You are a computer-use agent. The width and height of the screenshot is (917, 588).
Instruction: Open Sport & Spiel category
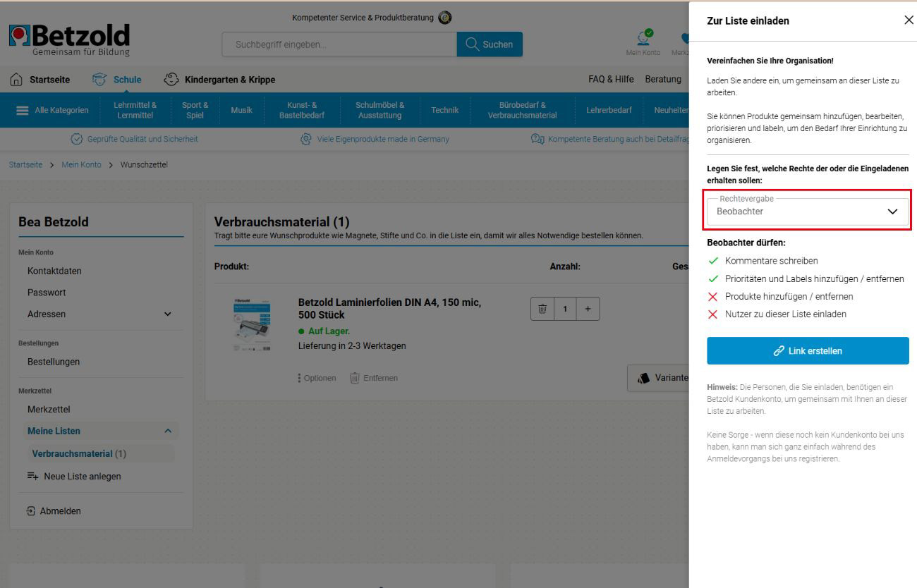pyautogui.click(x=195, y=110)
